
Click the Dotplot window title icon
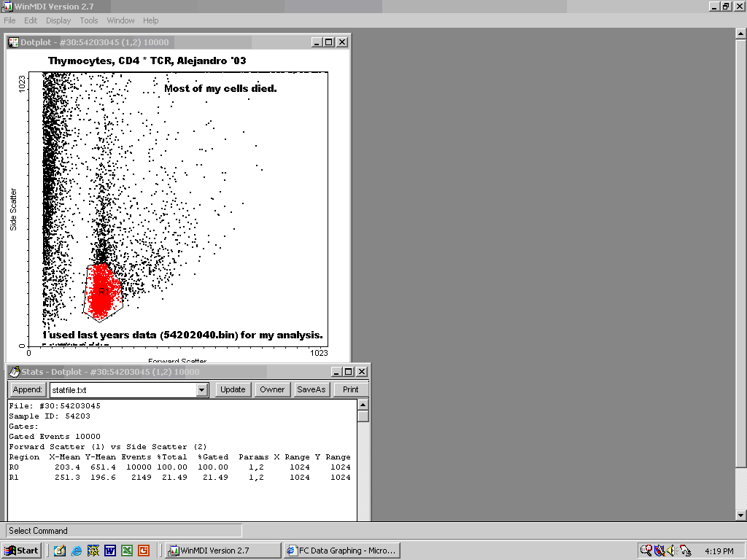[x=13, y=42]
